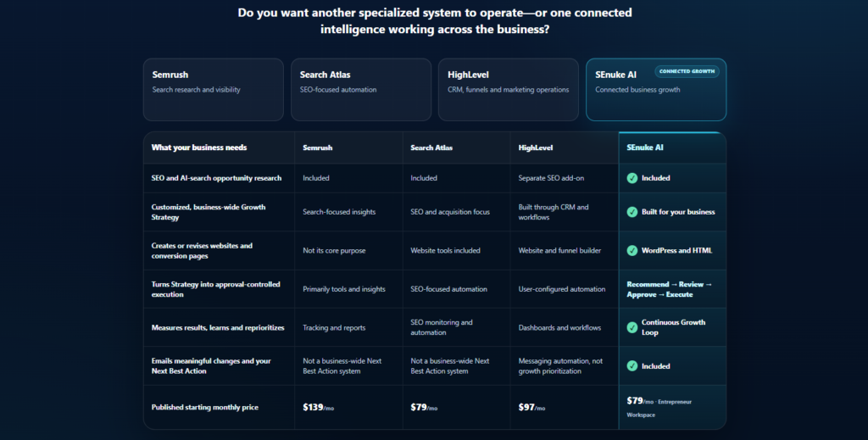Screen dimensions: 868x440
Task: Click 'Customized, business-wide Growth Strategy' row label
Action: 209,212
